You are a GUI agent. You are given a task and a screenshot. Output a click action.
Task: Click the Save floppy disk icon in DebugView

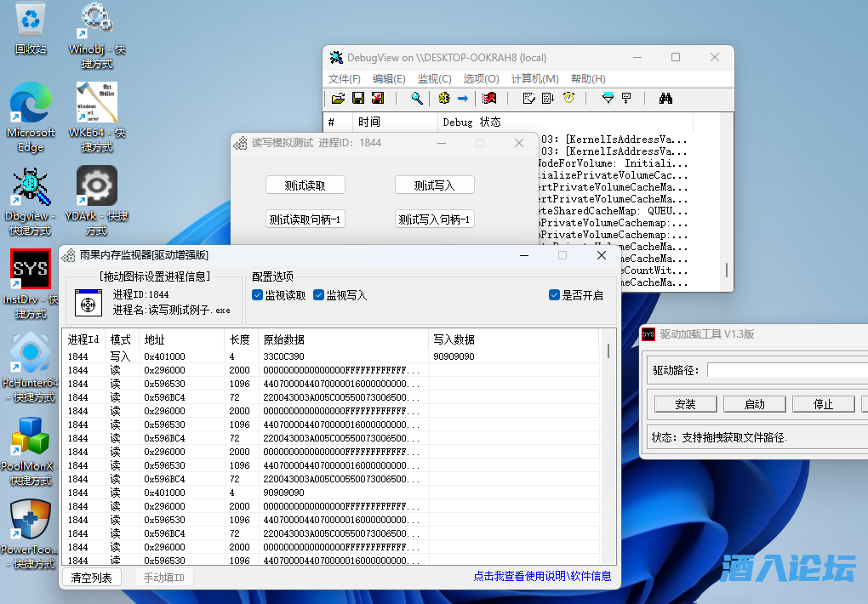click(x=358, y=99)
